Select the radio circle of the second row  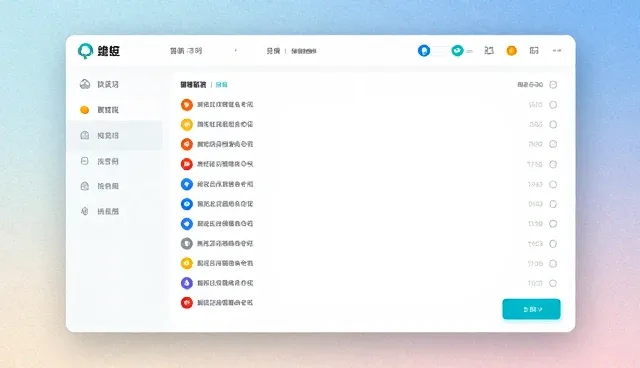coord(553,124)
